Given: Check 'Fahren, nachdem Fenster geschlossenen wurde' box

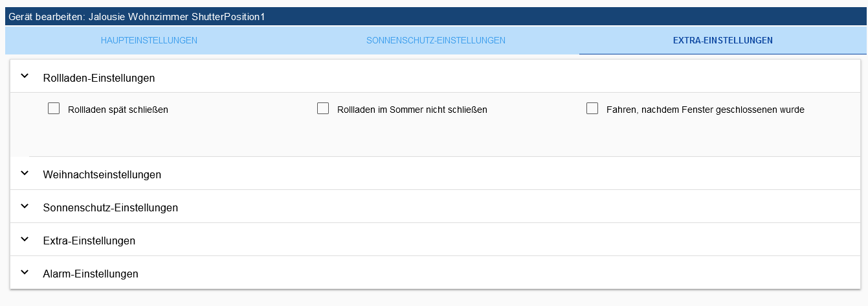Looking at the screenshot, I should pos(592,108).
